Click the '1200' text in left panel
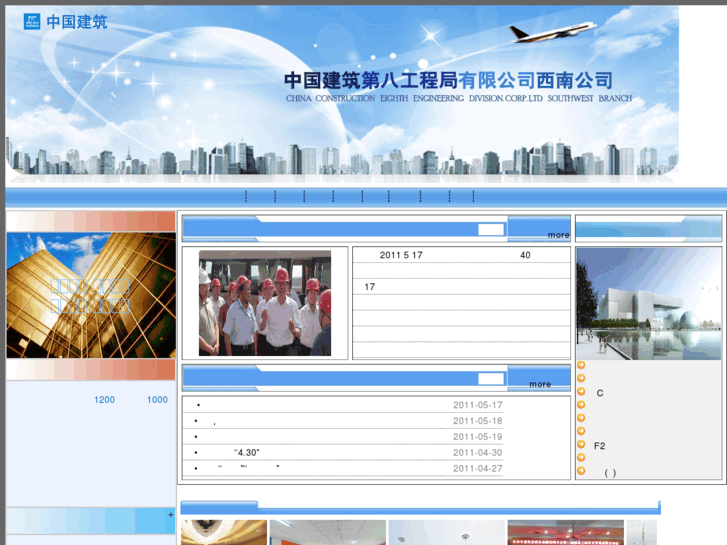 click(104, 400)
